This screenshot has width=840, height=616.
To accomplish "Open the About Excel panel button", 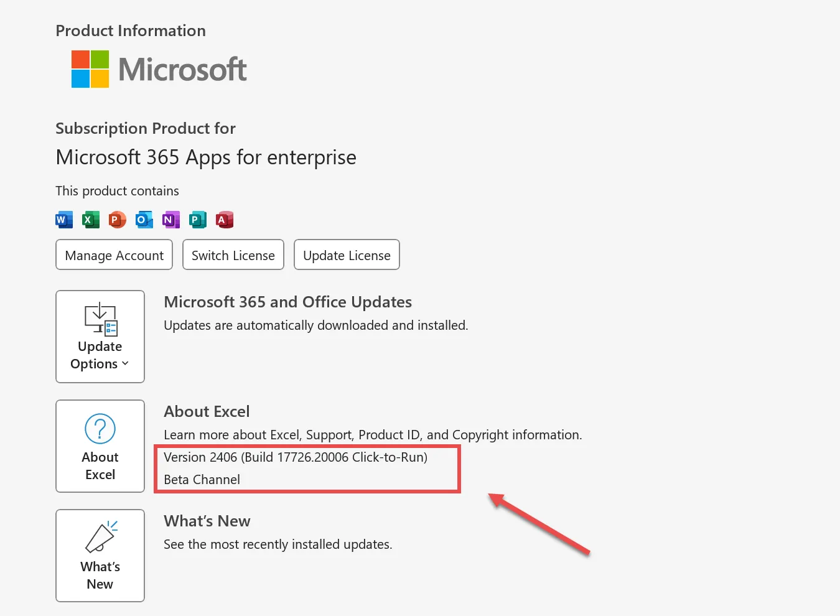I will [x=100, y=446].
